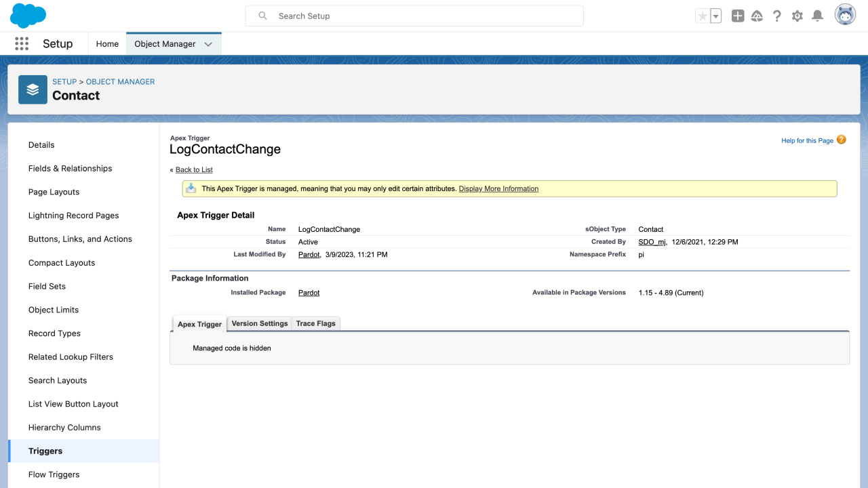
Task: Open Field Sets section
Action: pos(83,286)
